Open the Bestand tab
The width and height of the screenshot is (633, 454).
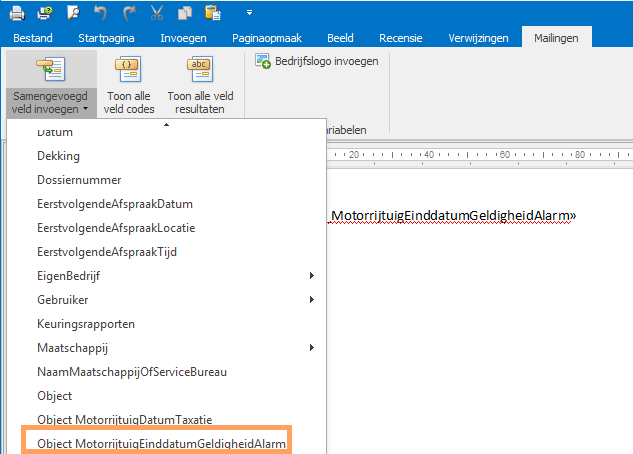(33, 38)
